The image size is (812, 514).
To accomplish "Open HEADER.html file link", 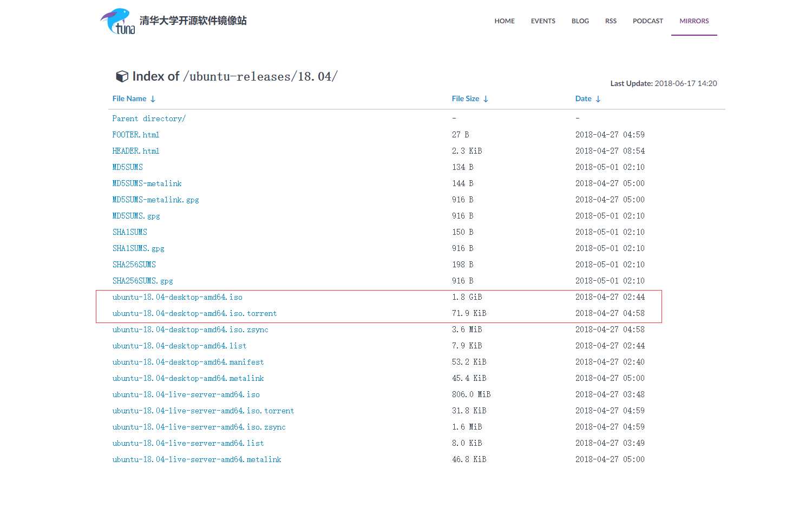I will click(136, 151).
